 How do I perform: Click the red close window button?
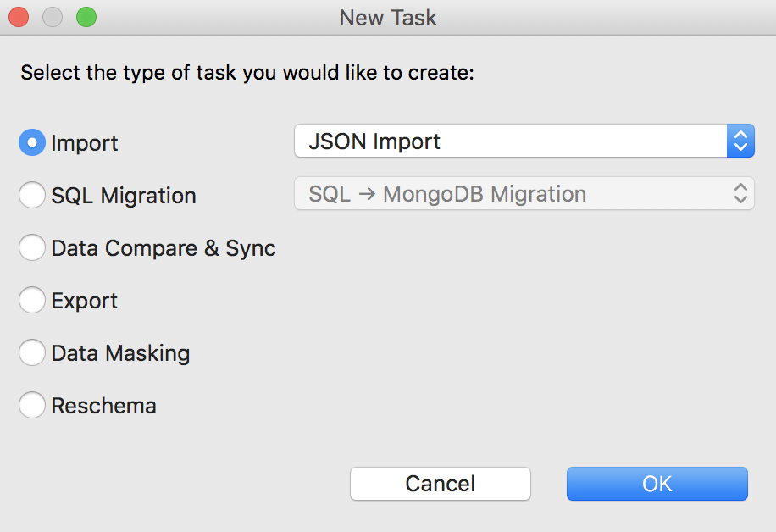[19, 17]
